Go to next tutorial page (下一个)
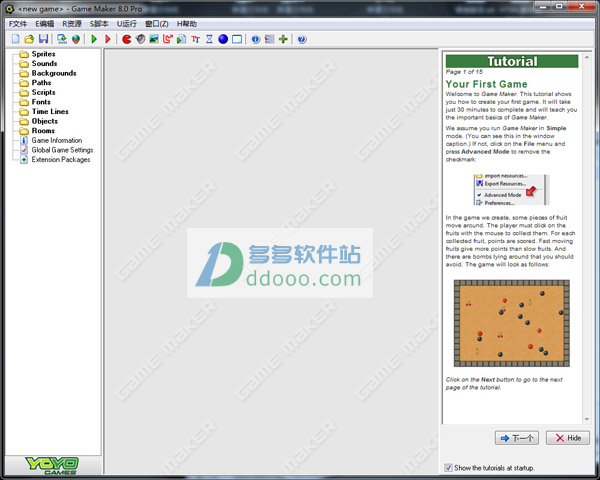 (517, 438)
